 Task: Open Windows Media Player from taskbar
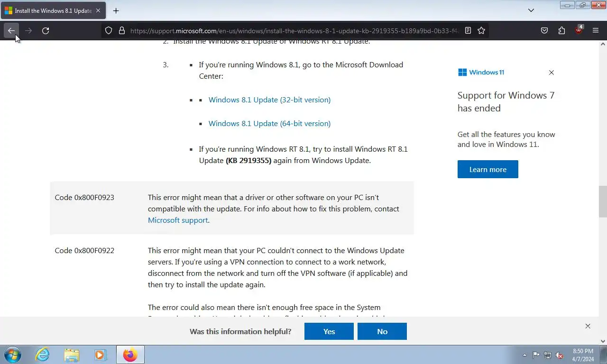(100, 355)
